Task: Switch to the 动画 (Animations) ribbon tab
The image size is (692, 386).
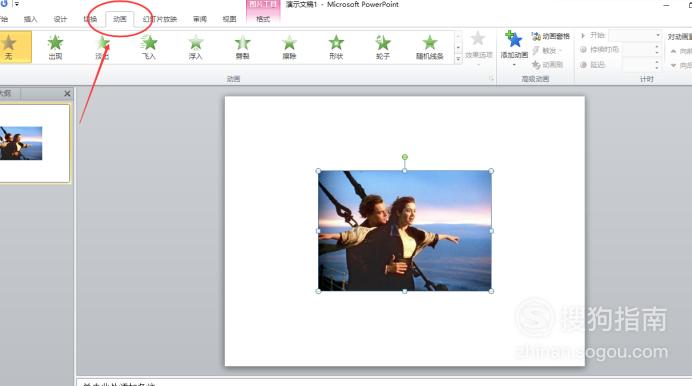Action: [x=120, y=19]
